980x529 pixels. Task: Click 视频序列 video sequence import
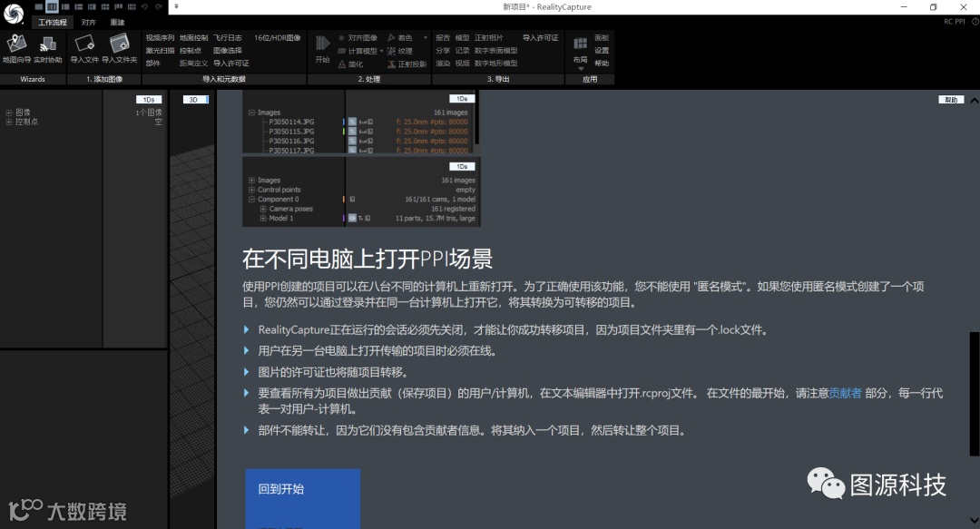pos(160,38)
